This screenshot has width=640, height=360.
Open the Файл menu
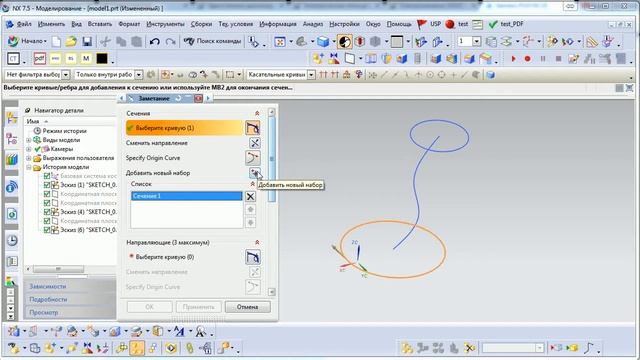point(24,24)
